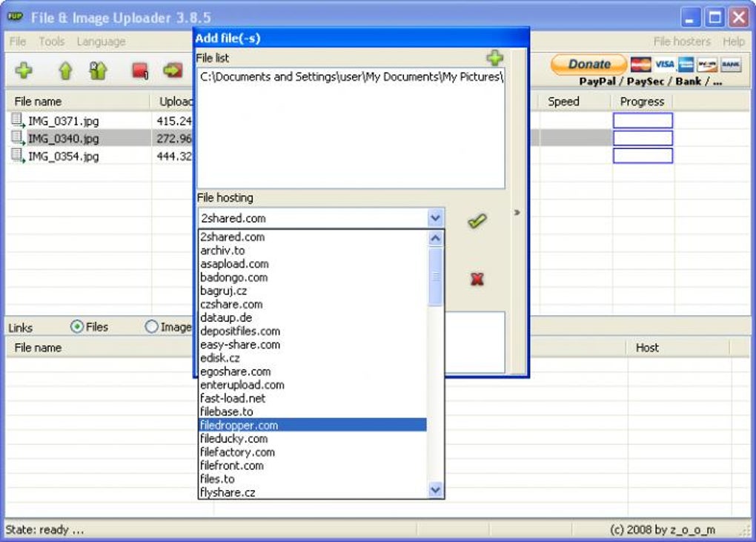Screen dimensions: 756x542
Task: Click the file icon beside IMG_0354.jpg
Action: pos(18,156)
